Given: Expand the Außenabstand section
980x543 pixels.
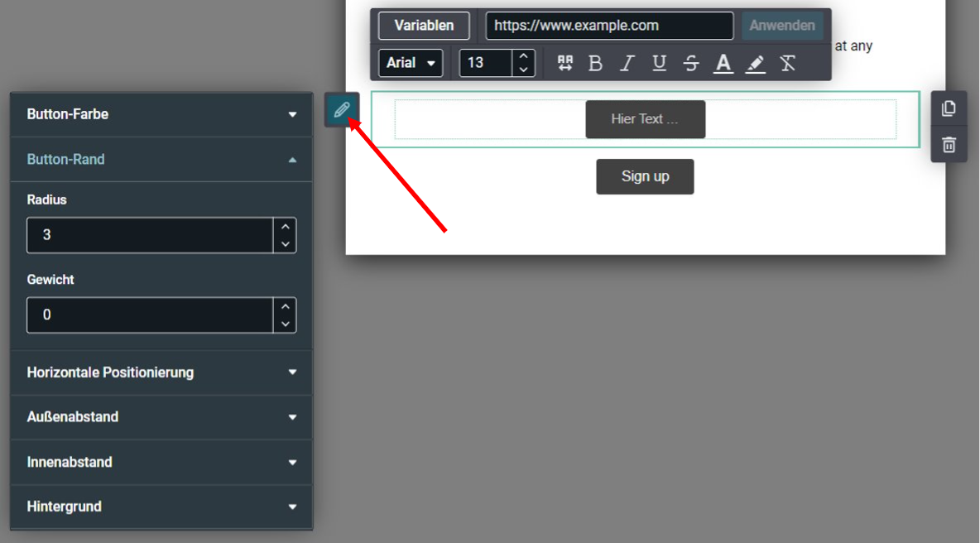Looking at the screenshot, I should click(x=161, y=417).
